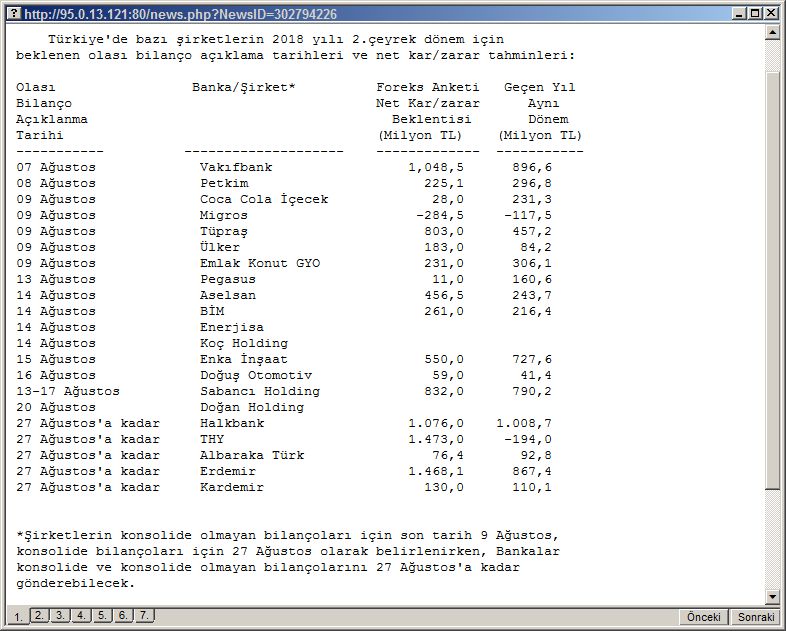
Task: Click the Geçen Yıl column header
Action: 540,87
